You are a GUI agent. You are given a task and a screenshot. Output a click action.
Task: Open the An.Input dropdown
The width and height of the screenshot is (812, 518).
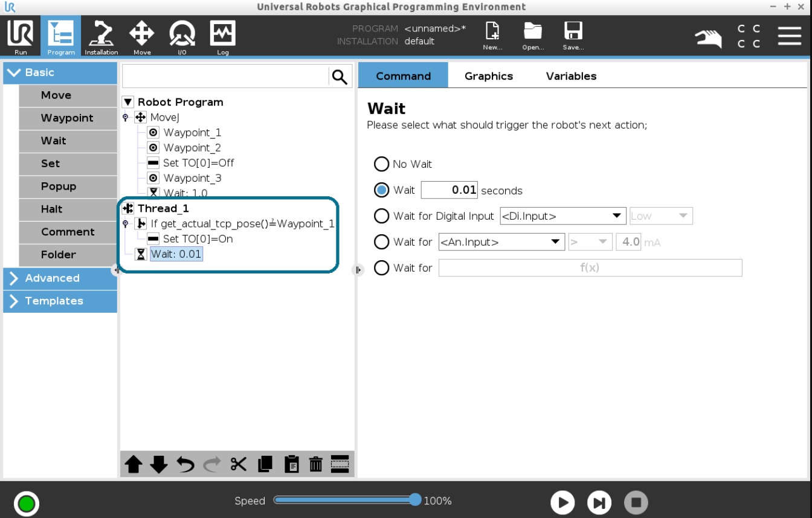(x=501, y=242)
